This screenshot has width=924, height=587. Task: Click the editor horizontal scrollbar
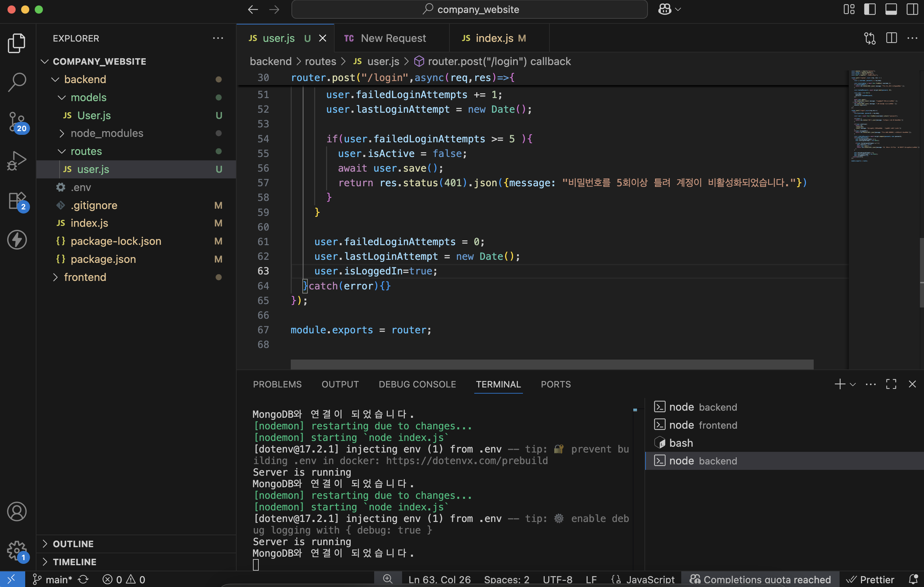552,364
